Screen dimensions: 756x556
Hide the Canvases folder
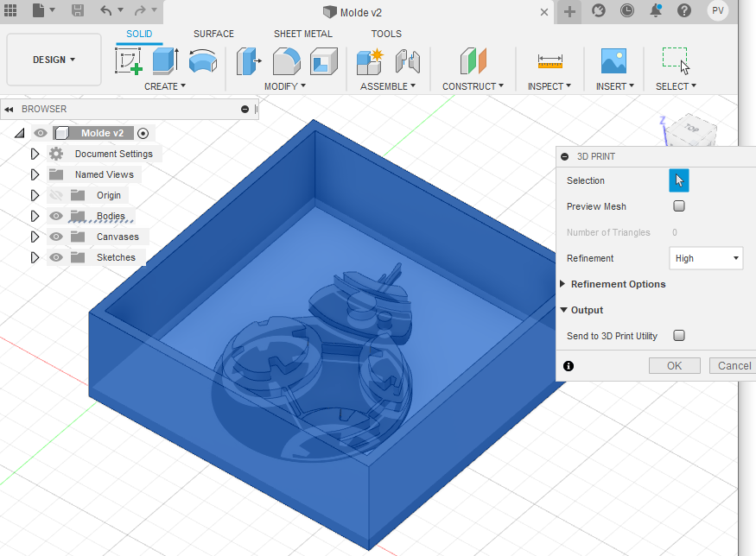click(56, 237)
